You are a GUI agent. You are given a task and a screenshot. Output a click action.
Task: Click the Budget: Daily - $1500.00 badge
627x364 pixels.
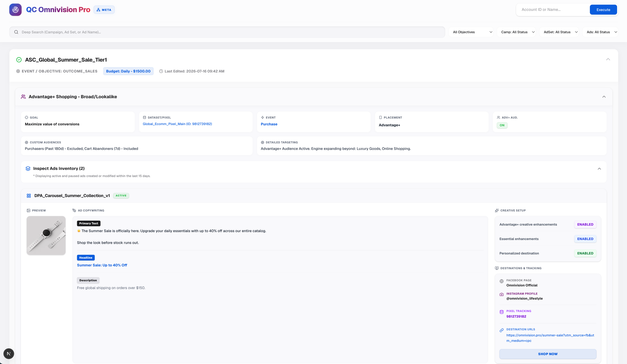click(x=128, y=71)
